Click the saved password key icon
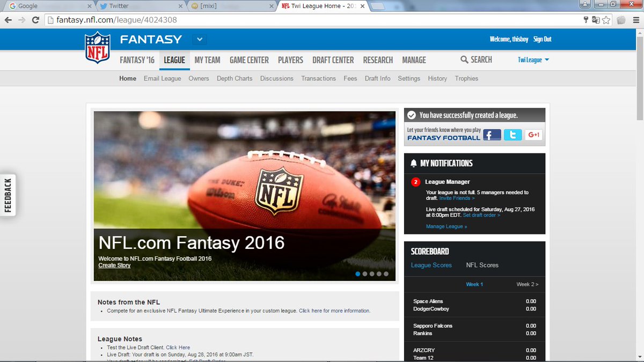Screen dimensions: 644x362 coord(586,20)
